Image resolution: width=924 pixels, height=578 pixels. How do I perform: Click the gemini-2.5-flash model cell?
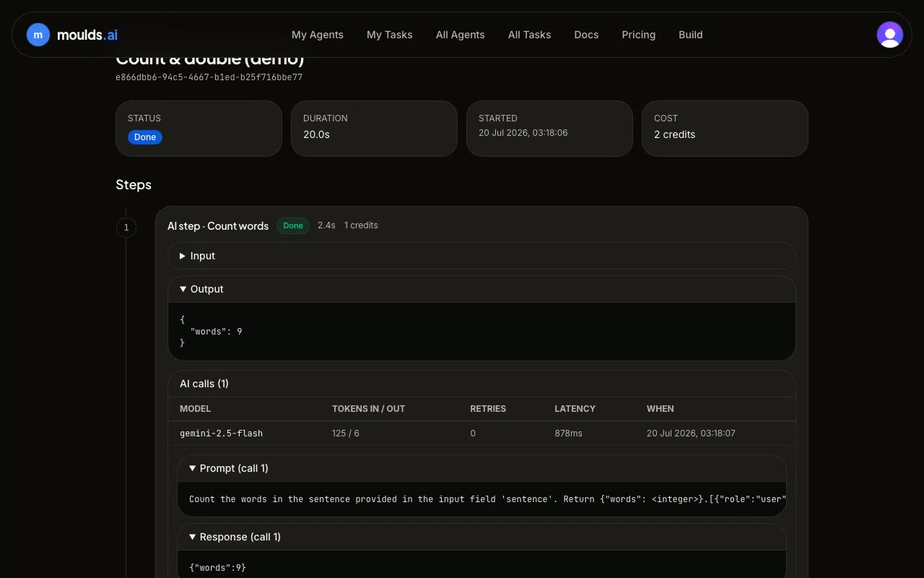coord(221,433)
